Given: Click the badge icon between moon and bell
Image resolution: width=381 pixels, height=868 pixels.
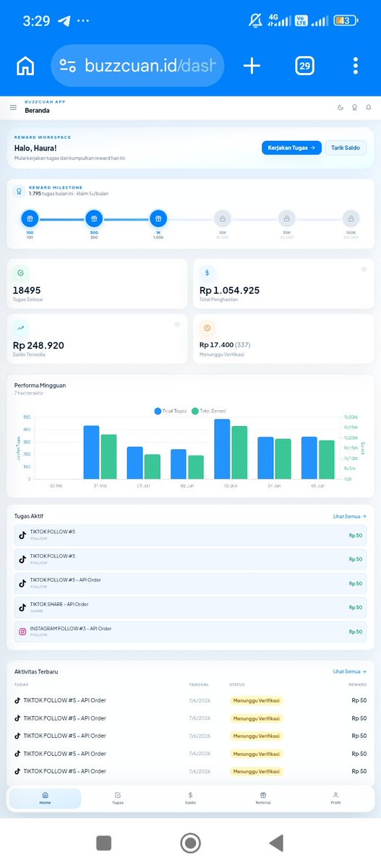Looking at the screenshot, I should pos(354,107).
